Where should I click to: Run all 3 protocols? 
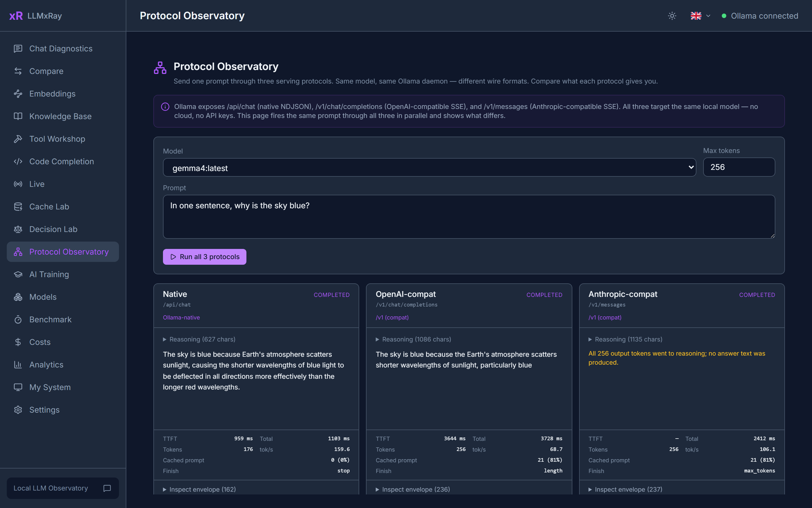click(205, 257)
